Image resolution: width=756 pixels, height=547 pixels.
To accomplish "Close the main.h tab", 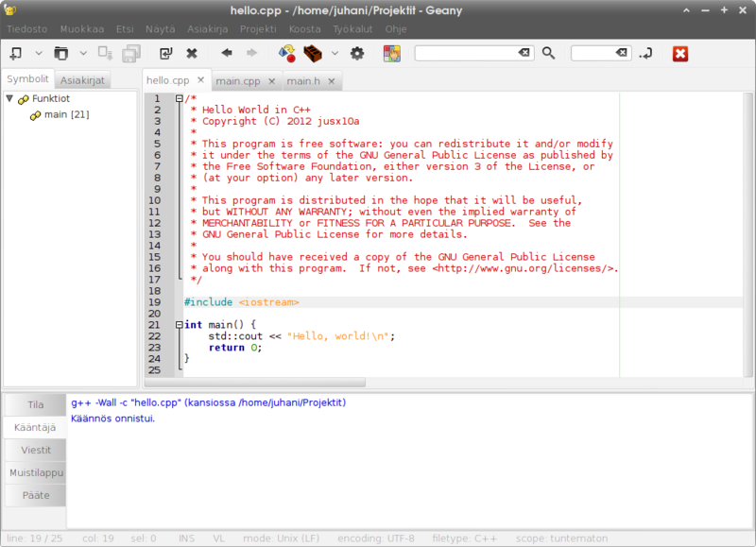I will 331,81.
